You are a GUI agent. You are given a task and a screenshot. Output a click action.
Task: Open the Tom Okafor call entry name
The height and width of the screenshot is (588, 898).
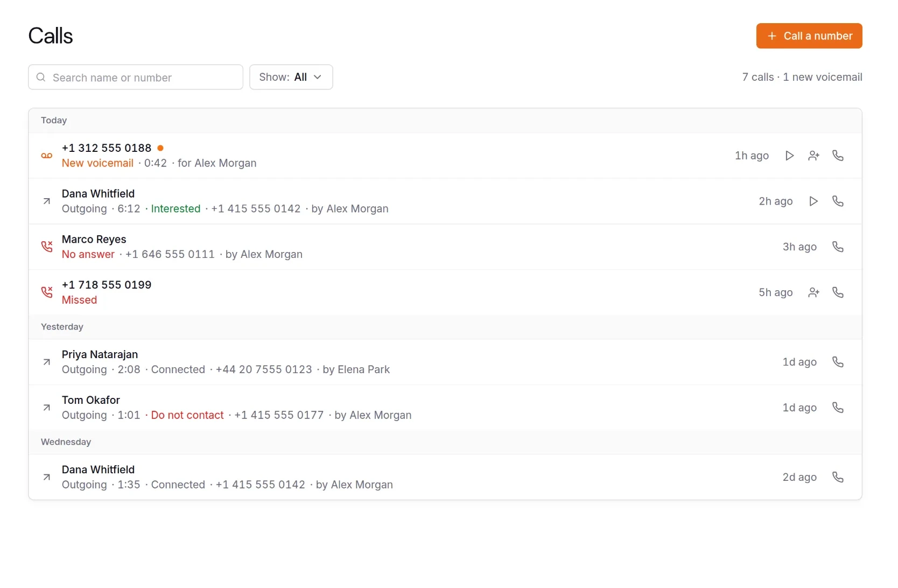click(91, 400)
